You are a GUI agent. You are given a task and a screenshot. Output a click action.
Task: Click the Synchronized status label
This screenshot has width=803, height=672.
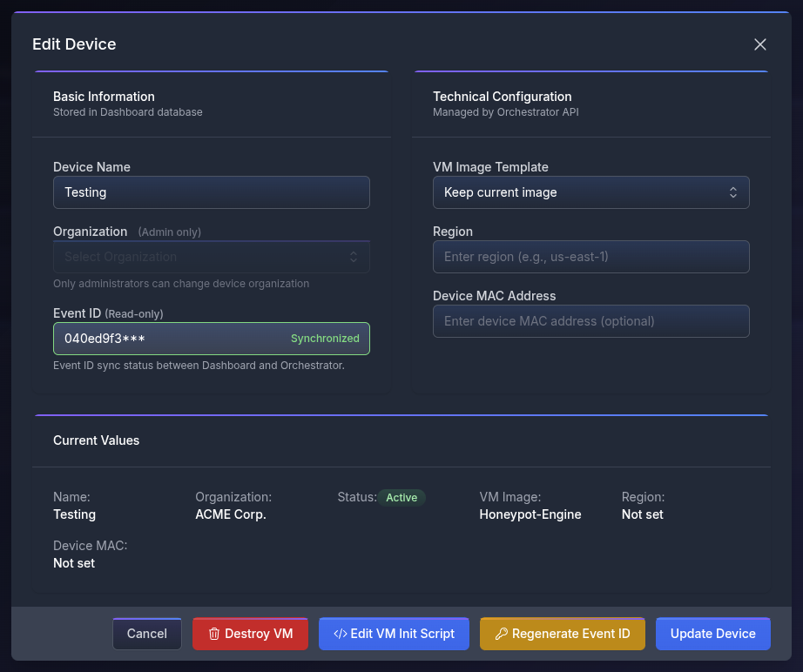325,339
